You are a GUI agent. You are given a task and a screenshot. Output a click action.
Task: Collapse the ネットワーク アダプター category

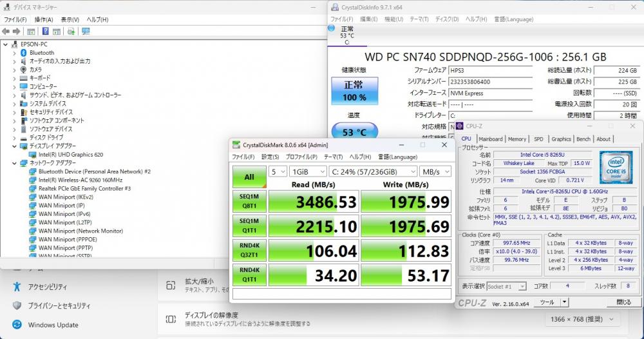[14, 163]
